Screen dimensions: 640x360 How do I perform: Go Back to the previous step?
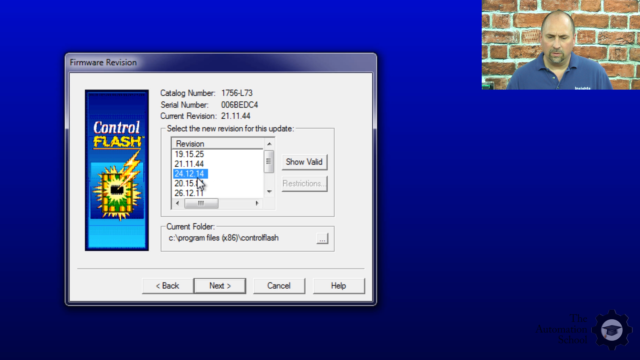167,286
